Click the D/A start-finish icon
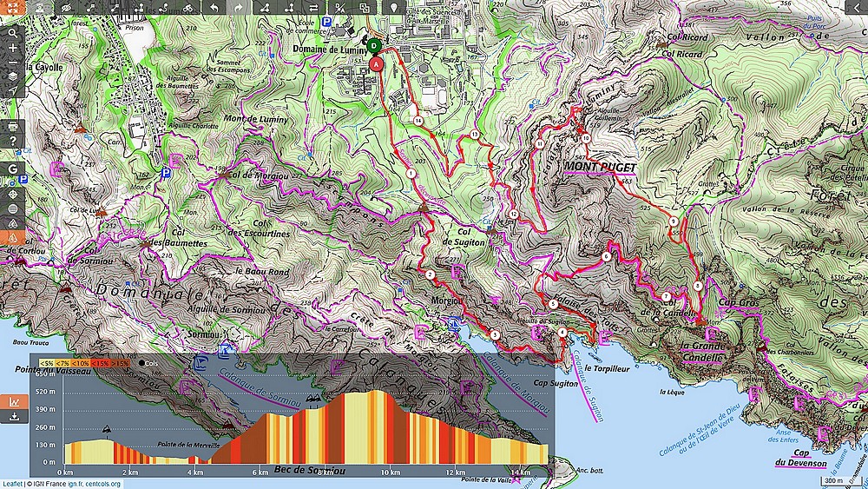The width and height of the screenshot is (868, 489). click(x=340, y=7)
